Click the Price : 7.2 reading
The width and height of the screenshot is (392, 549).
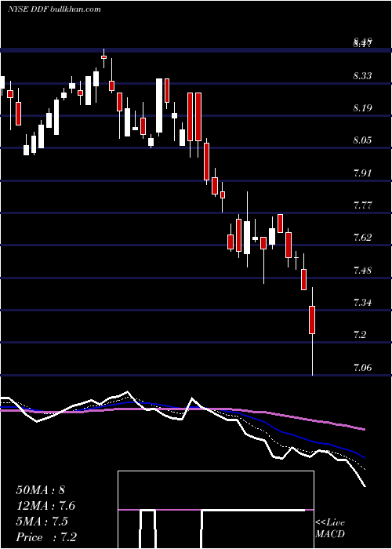click(46, 536)
